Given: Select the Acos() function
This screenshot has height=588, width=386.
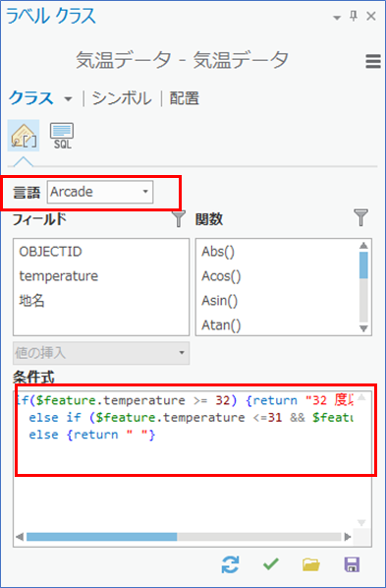Looking at the screenshot, I should pyautogui.click(x=221, y=276).
